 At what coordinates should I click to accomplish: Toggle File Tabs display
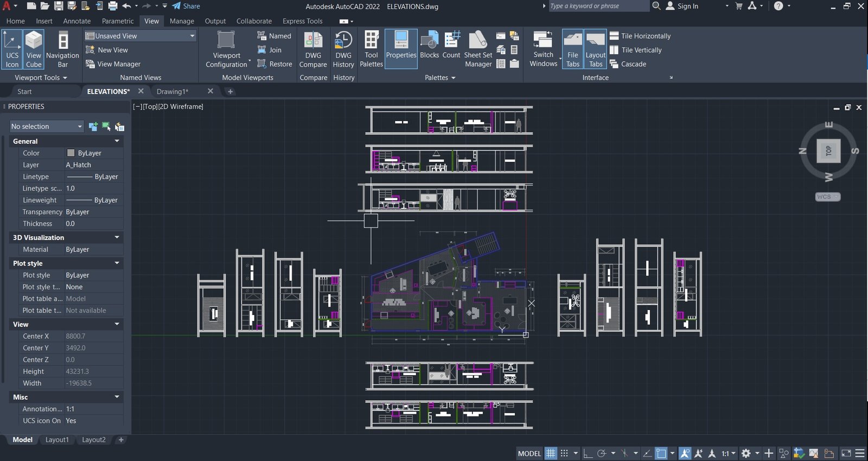573,49
